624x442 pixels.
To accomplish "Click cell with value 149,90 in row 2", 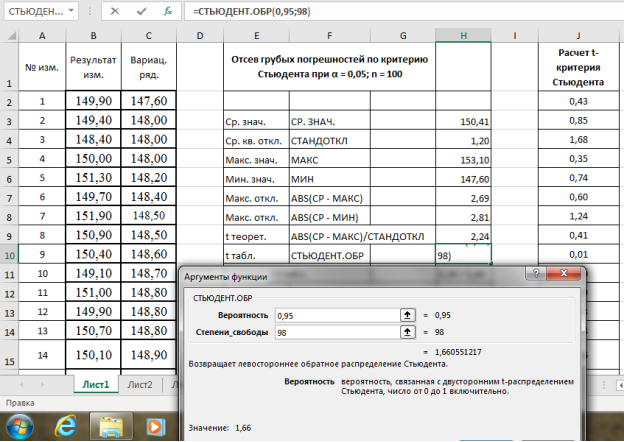I will 93,101.
